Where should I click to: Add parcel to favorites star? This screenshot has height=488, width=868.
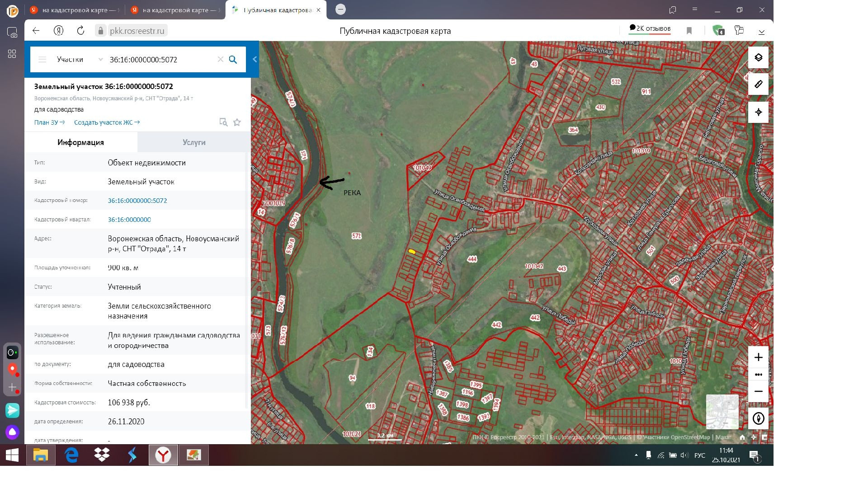coord(237,122)
